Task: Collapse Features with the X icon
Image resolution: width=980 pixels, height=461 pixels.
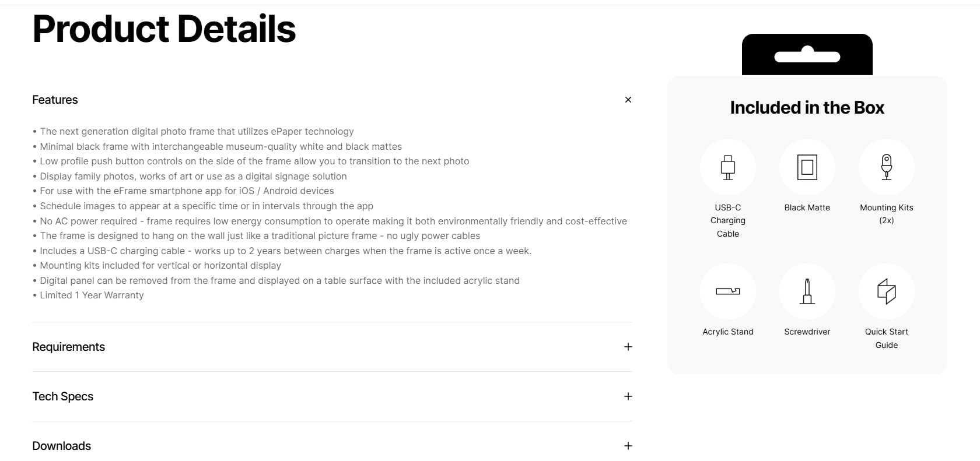Action: [x=628, y=100]
